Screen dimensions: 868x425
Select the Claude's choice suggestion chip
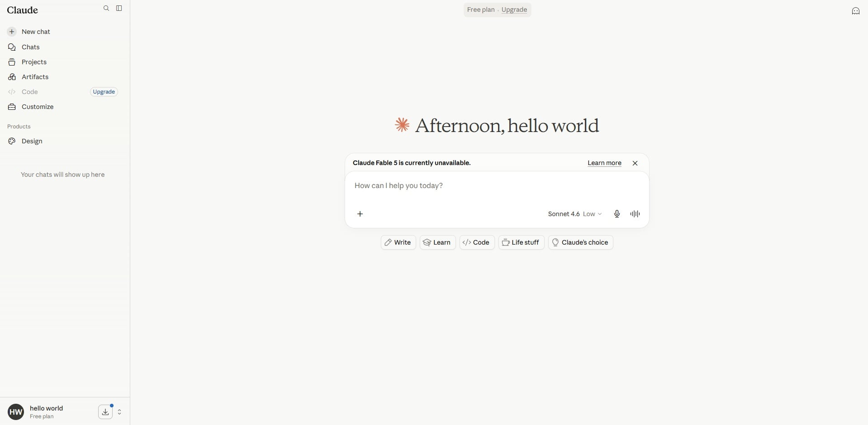pos(580,242)
